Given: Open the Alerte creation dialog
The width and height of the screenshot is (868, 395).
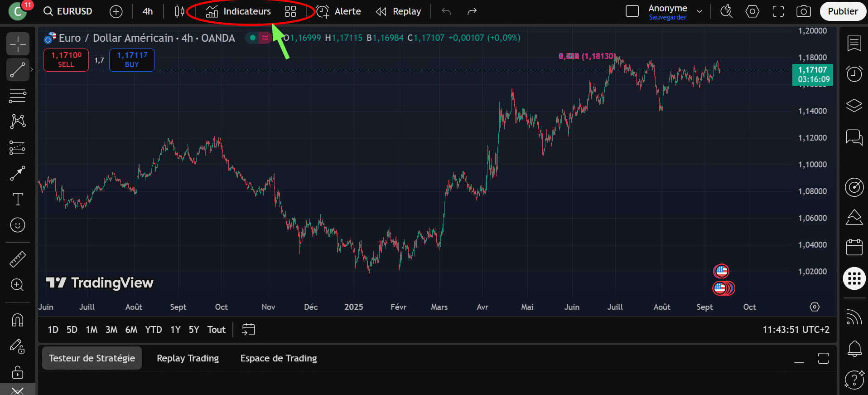Looking at the screenshot, I should click(x=339, y=11).
